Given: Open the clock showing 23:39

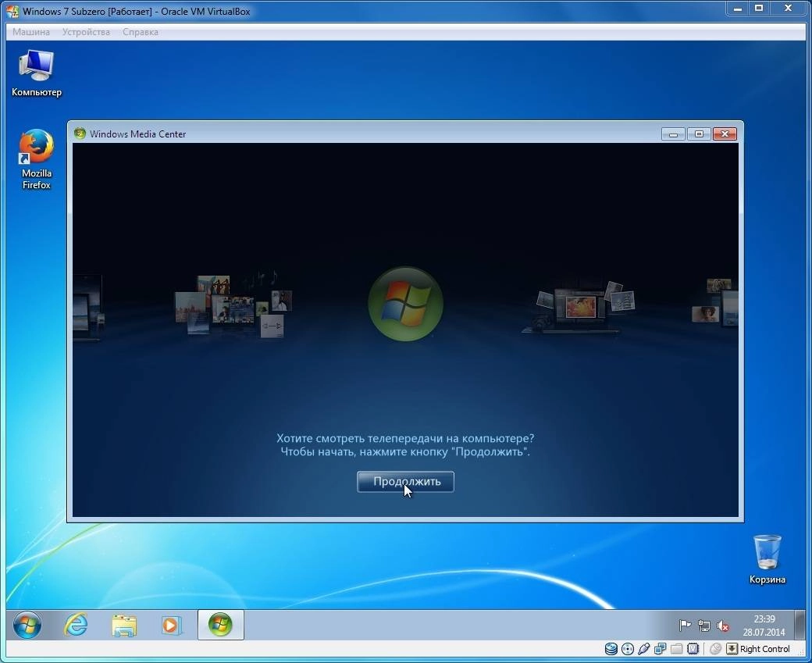Looking at the screenshot, I should [764, 626].
